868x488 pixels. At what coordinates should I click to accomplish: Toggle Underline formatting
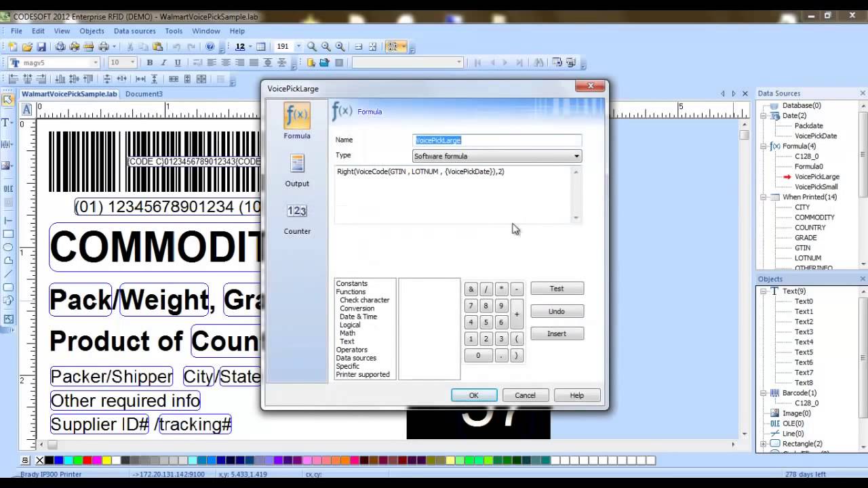tap(178, 62)
